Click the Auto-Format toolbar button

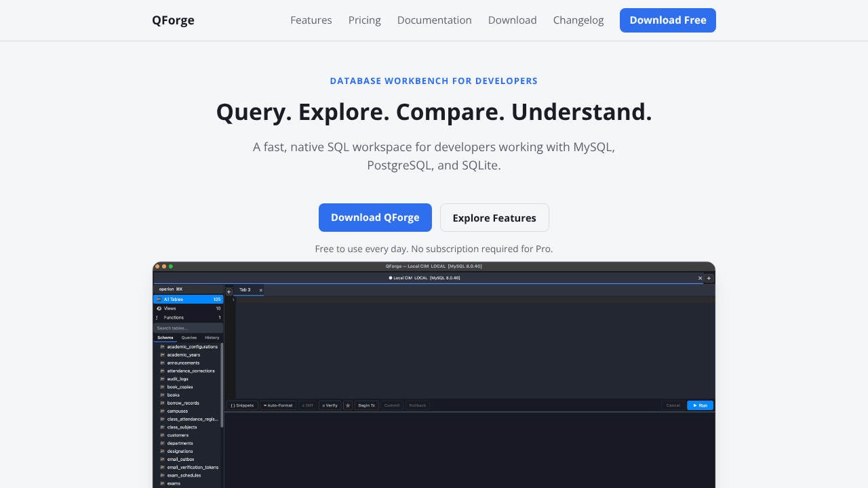pyautogui.click(x=278, y=405)
